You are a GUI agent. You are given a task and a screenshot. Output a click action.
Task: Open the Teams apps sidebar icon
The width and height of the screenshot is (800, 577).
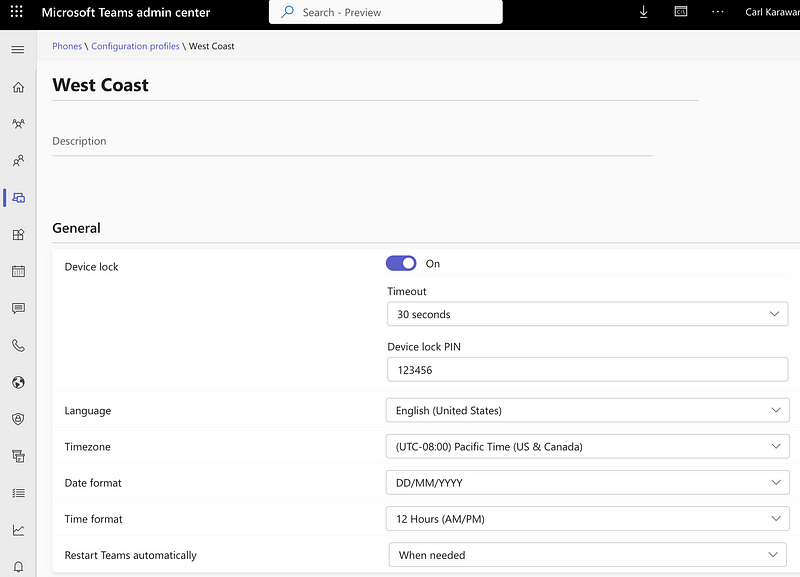(x=18, y=235)
